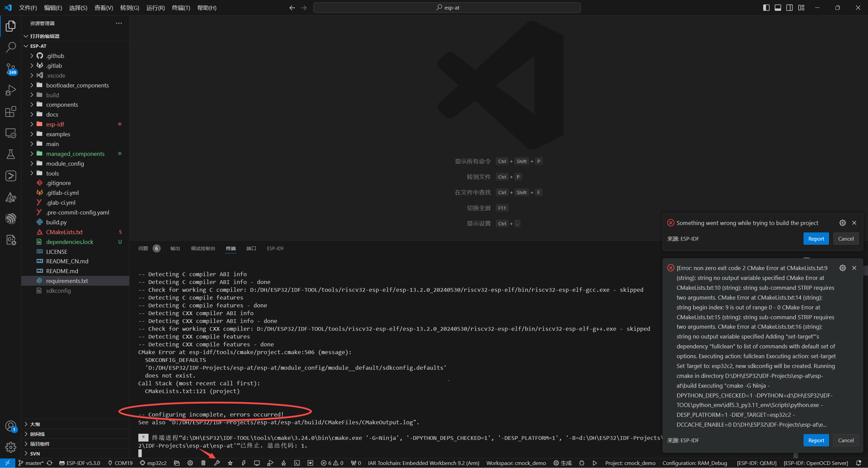The height and width of the screenshot is (468, 868).
Task: Execute custom task icon in status bar
Action: 310,463
